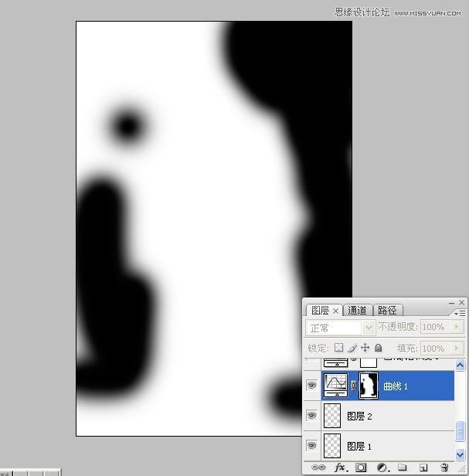Create a new layer group folder
The height and width of the screenshot is (476, 469).
click(x=402, y=467)
